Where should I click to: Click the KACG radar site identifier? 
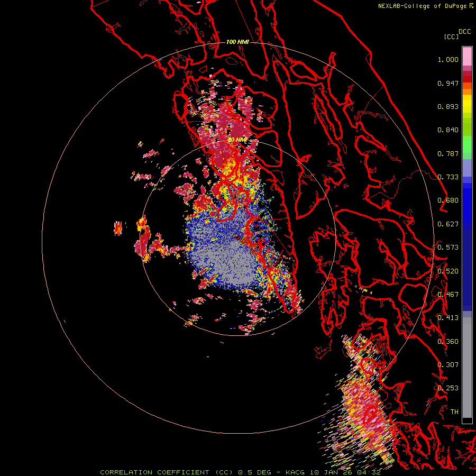pos(295,472)
